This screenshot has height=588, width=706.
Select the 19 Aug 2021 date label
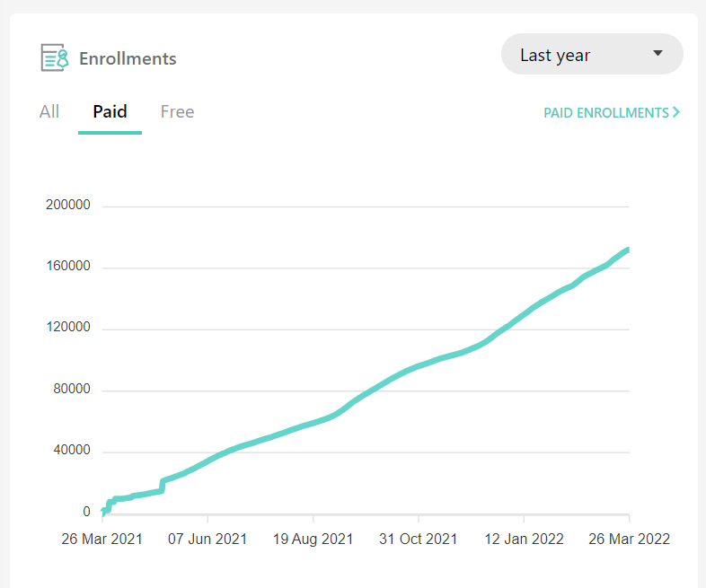313,540
